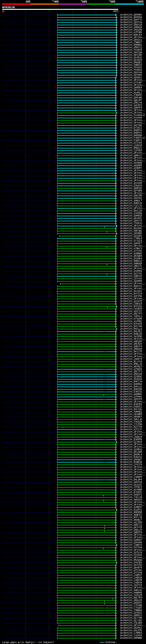Select label UniRef100_Q5RJV4
146x644 pixels.
131,103
